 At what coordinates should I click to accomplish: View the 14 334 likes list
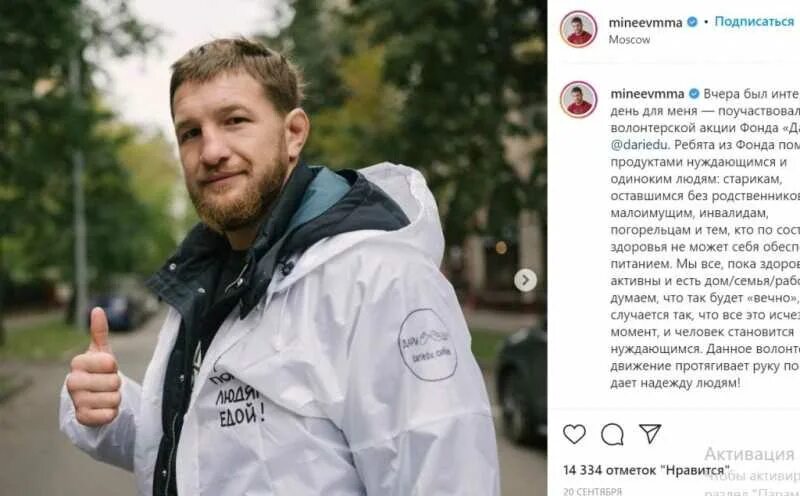(644, 470)
